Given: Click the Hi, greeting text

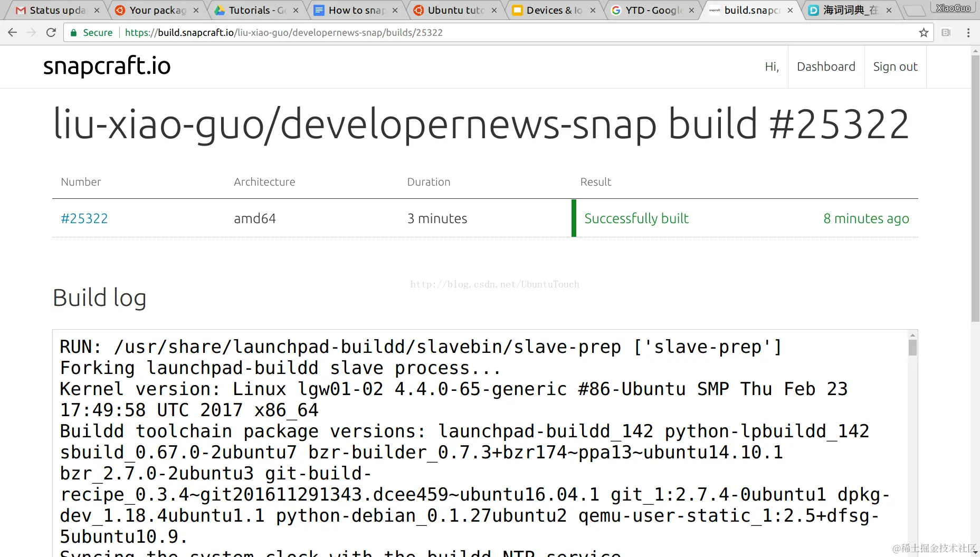Looking at the screenshot, I should (x=772, y=66).
